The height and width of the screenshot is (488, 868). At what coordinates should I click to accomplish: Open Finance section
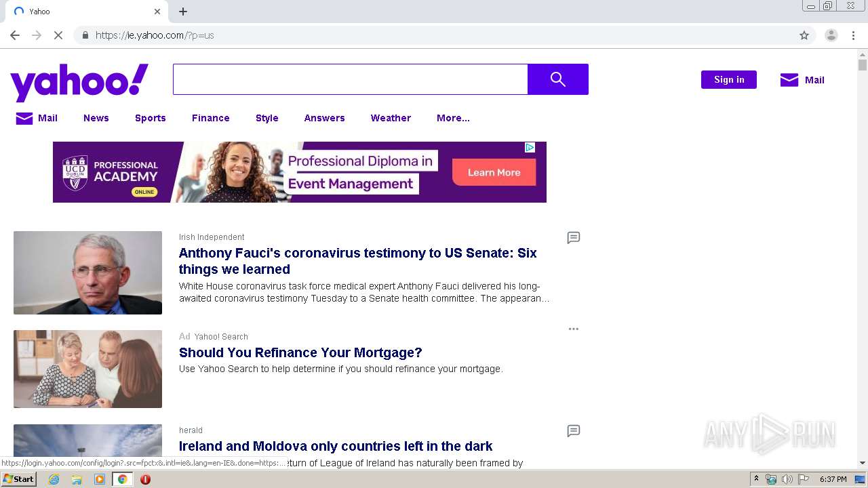click(211, 118)
